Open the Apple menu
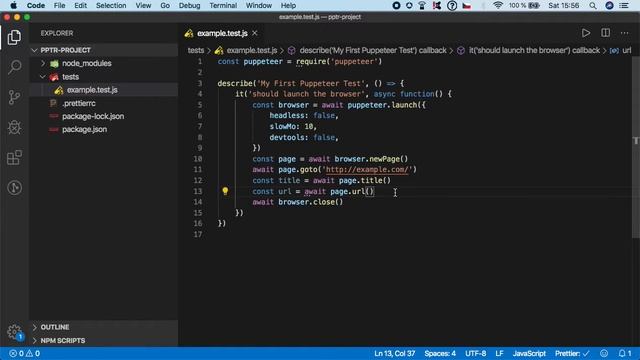Image resolution: width=640 pixels, height=360 pixels. click(x=13, y=5)
